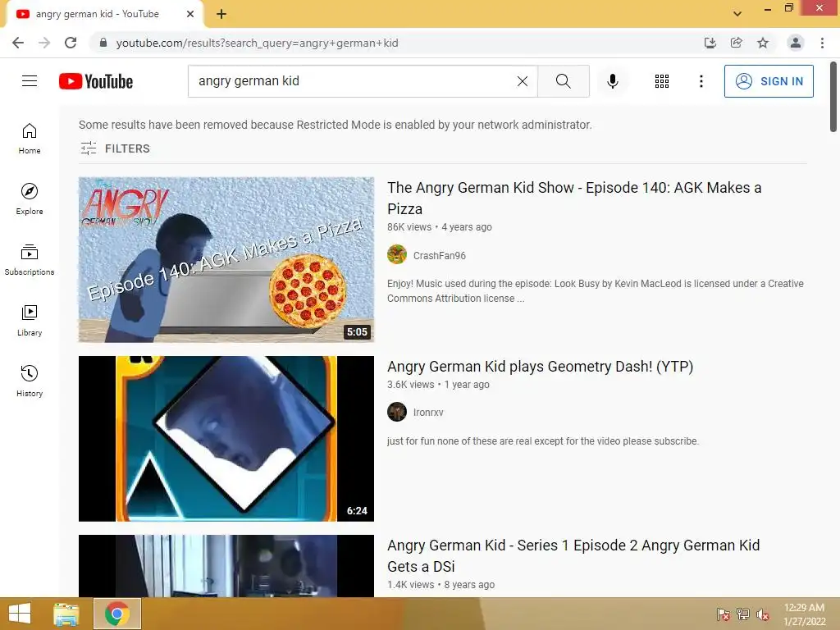Screen dimensions: 840x630
Task: Click the Kevin MacLeod description snippet
Action: [x=596, y=291]
